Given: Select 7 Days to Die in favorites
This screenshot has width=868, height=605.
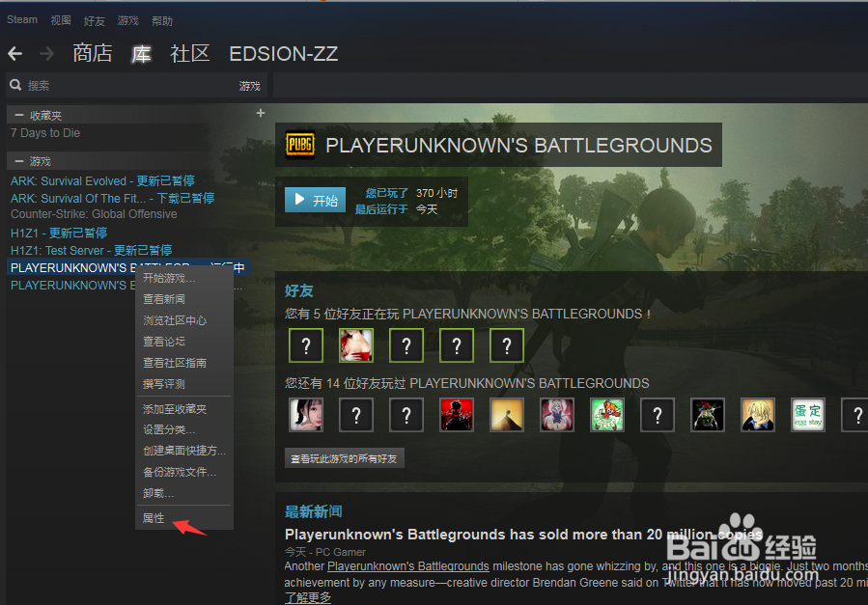Looking at the screenshot, I should [45, 133].
